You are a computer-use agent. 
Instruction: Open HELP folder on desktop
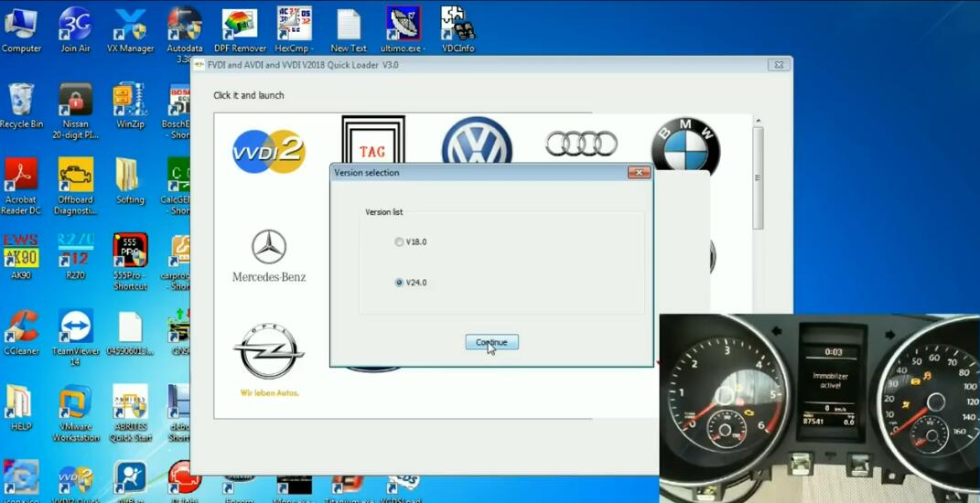21,407
